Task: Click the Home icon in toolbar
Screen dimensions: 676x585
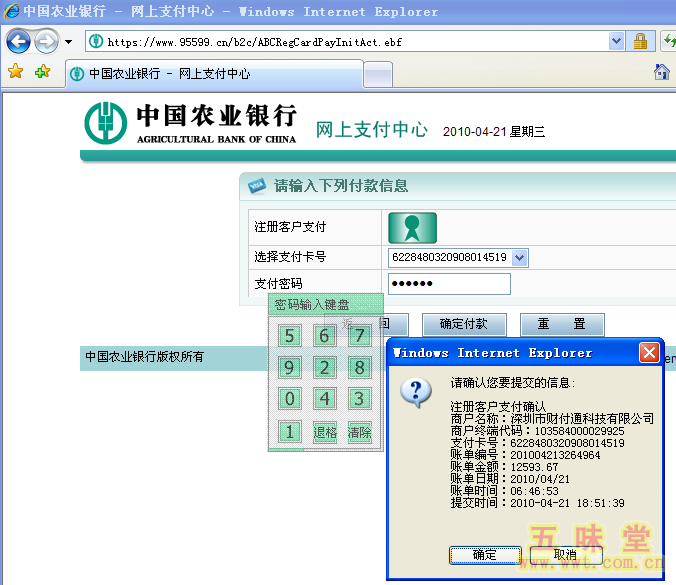Action: (662, 72)
